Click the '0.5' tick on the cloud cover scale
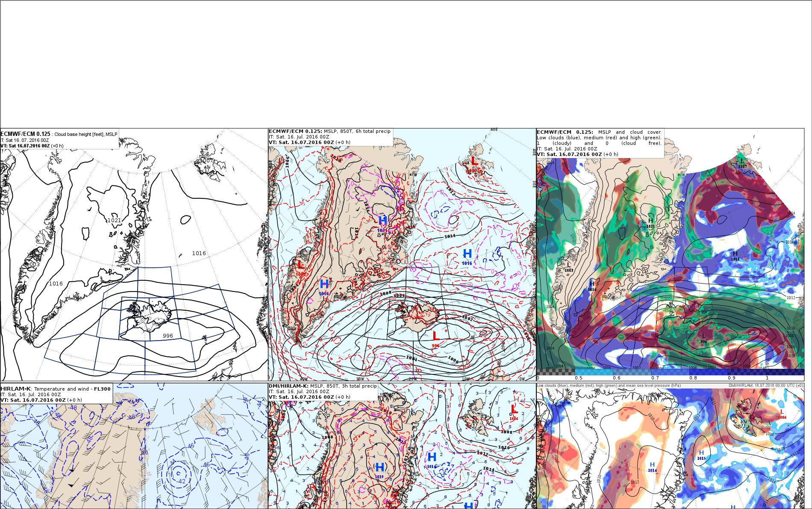Image resolution: width=812 pixels, height=509 pixels. click(x=579, y=378)
